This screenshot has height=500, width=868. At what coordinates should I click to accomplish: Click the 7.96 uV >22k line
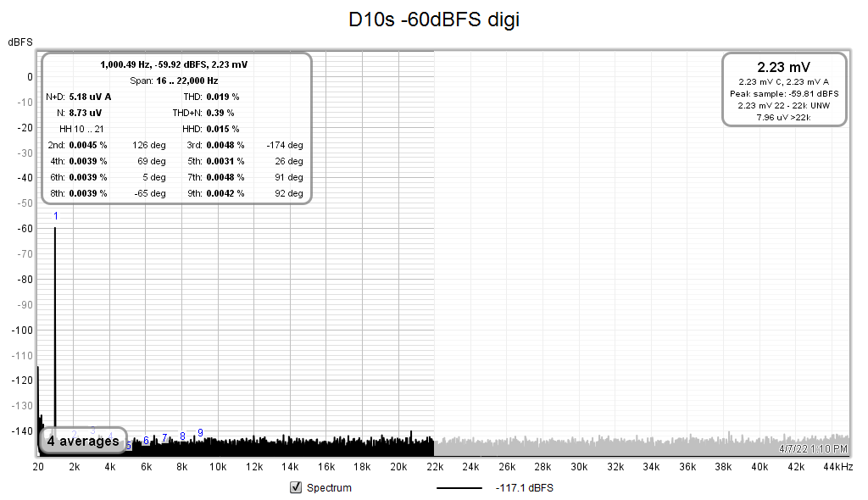click(784, 118)
